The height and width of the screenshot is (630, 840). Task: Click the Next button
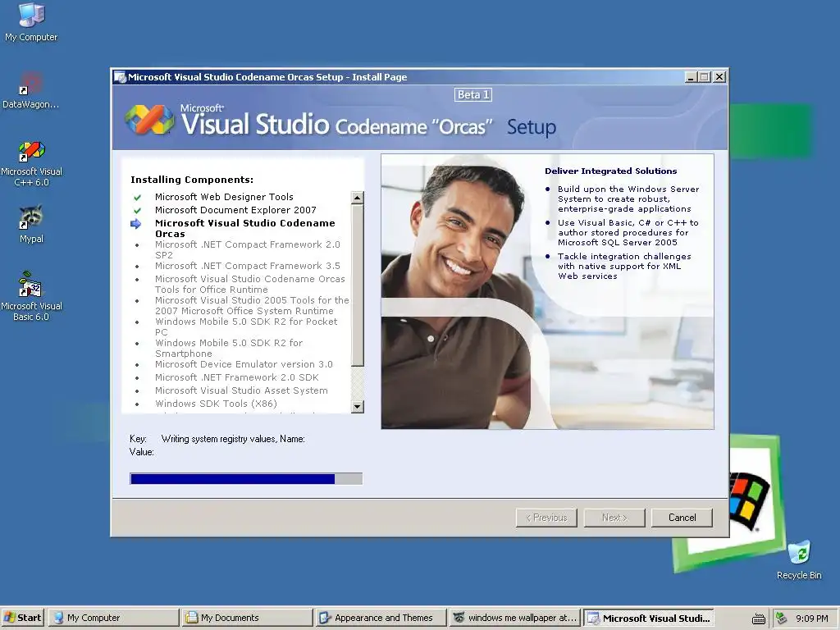tap(614, 518)
